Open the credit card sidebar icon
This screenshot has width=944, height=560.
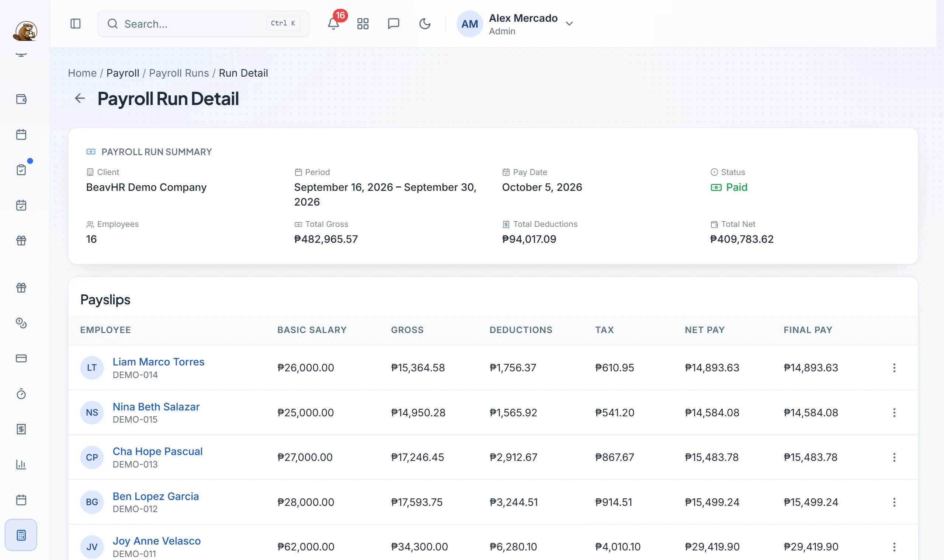click(x=21, y=358)
